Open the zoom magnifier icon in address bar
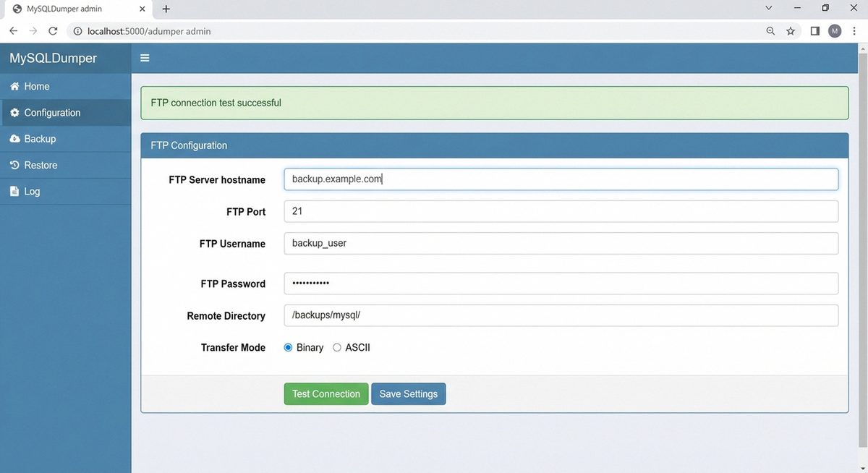Screen dimensions: 868x473 click(x=770, y=31)
